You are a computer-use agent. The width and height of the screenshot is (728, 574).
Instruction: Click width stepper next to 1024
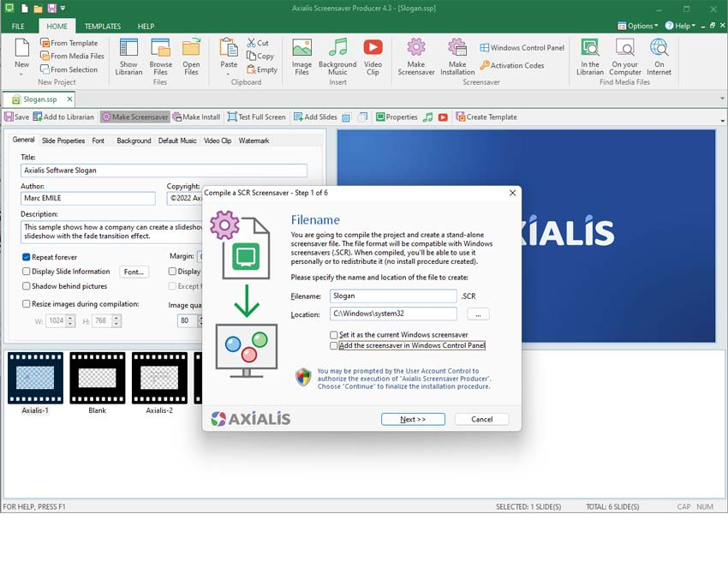coord(70,320)
